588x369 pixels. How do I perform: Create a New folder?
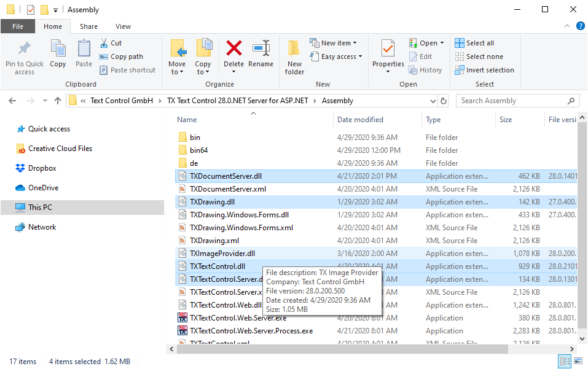tap(294, 57)
